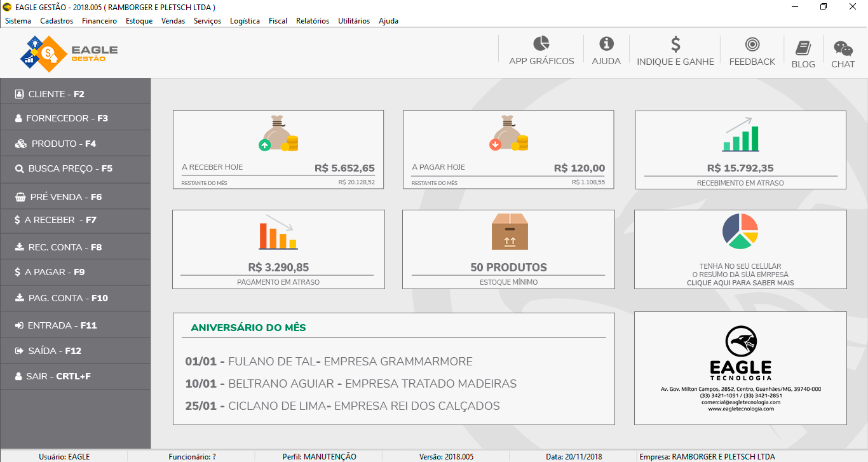Viewport: 868px width, 462px height.
Task: Click the 50 PRODUTOS minimum stock text
Action: coord(508,268)
